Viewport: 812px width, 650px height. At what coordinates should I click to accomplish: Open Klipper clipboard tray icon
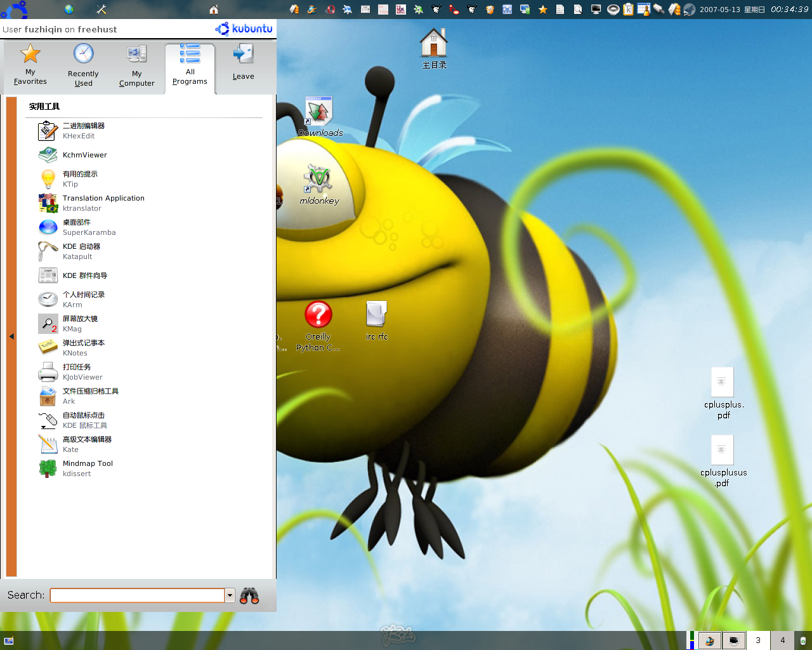point(628,10)
